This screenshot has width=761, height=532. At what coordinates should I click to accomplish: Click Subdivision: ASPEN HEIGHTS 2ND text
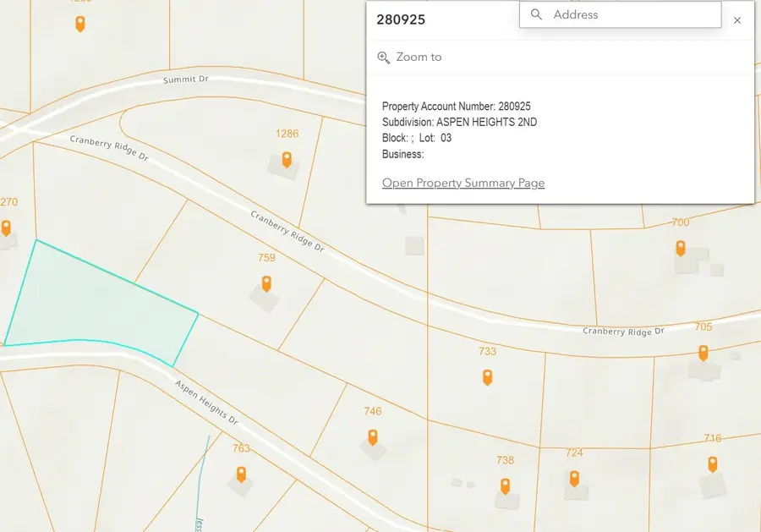459,122
